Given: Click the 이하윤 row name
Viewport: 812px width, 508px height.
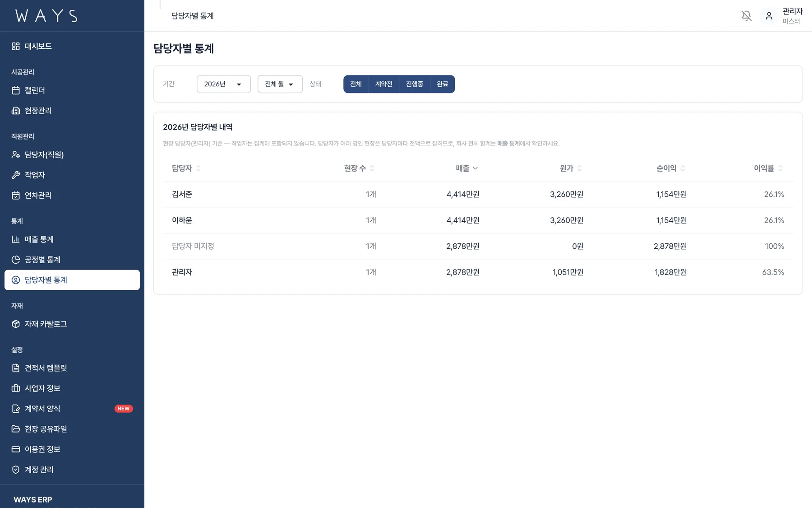Looking at the screenshot, I should click(182, 220).
